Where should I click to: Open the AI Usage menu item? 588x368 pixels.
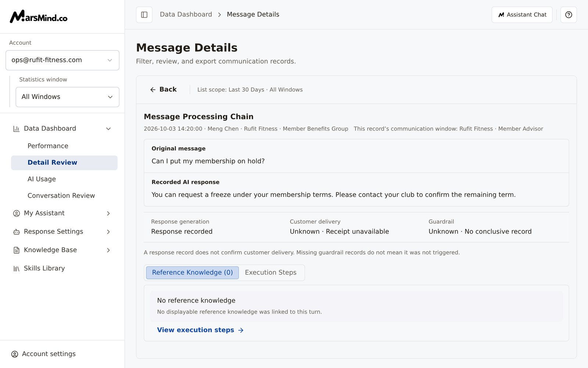pyautogui.click(x=64, y=179)
